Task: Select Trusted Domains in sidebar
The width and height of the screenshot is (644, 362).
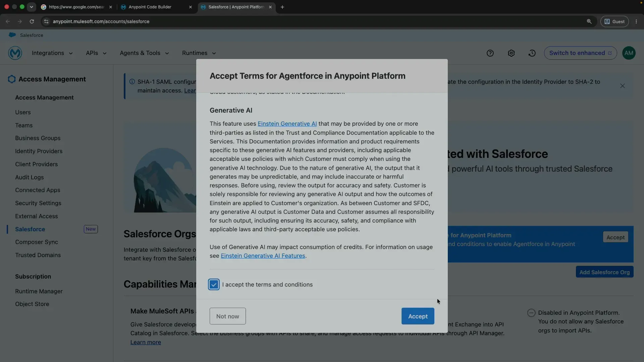Action: point(38,255)
